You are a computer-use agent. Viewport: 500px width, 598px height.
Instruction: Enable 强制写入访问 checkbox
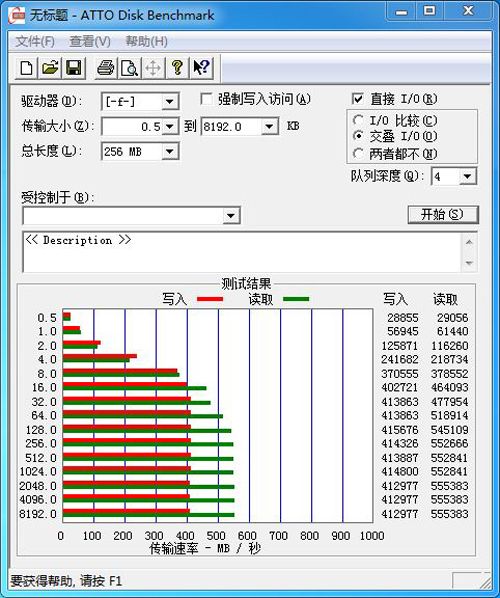tap(206, 100)
